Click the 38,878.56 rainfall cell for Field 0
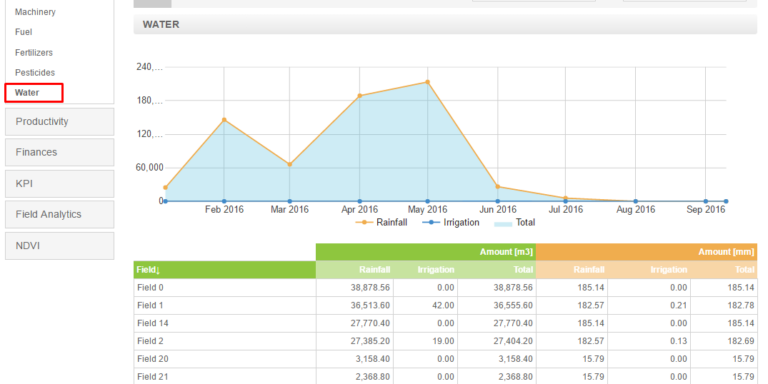The image size is (768, 384). point(355,288)
